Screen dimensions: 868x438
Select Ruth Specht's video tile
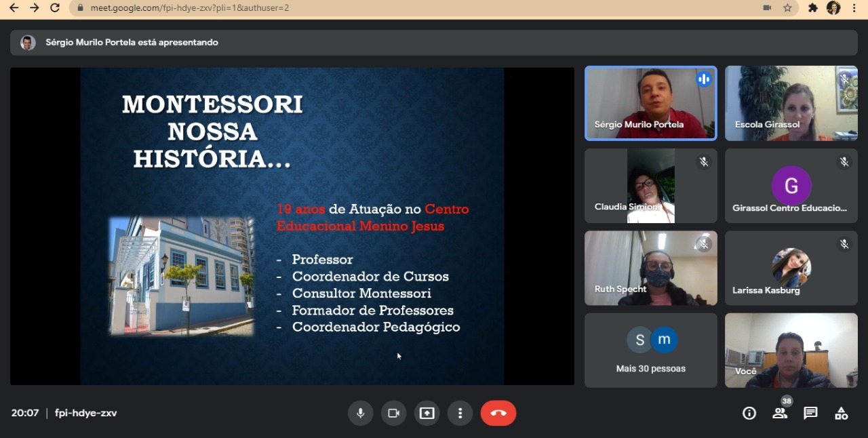tap(650, 268)
